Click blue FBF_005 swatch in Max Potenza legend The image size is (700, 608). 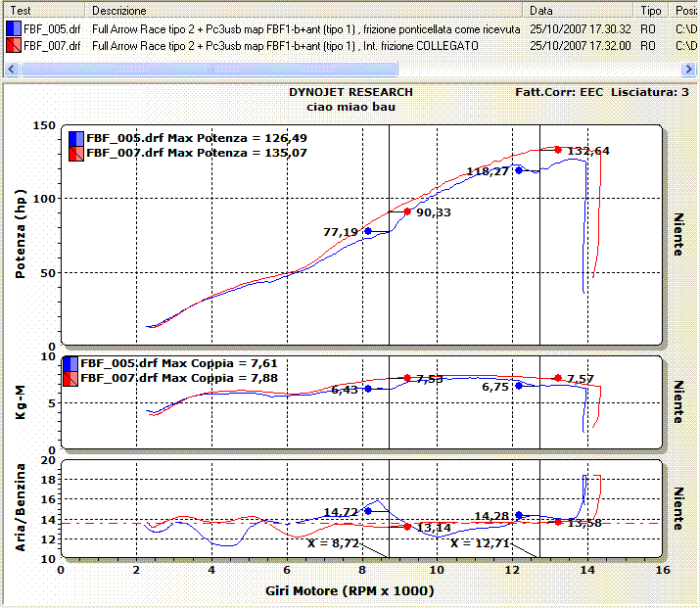76,138
